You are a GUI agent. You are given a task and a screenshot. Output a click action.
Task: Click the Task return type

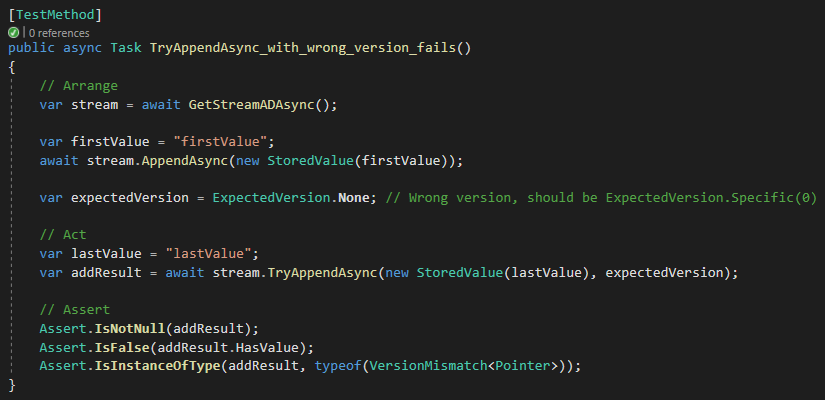tap(126, 48)
